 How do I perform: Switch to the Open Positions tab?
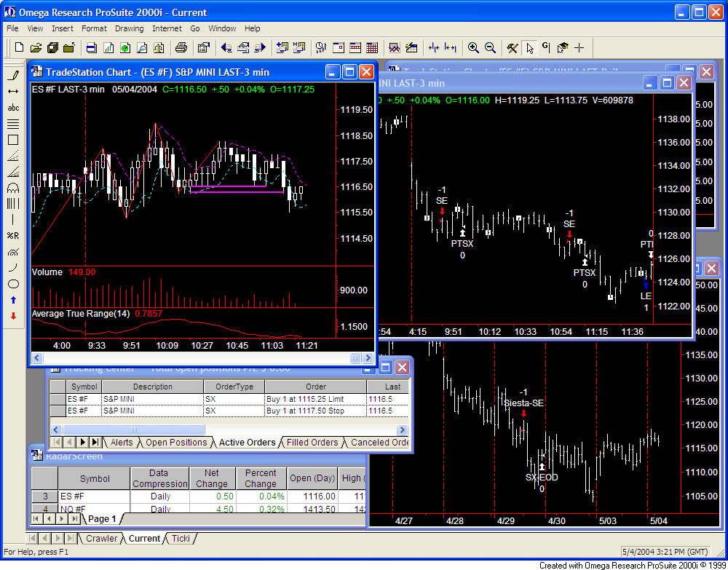[x=176, y=443]
